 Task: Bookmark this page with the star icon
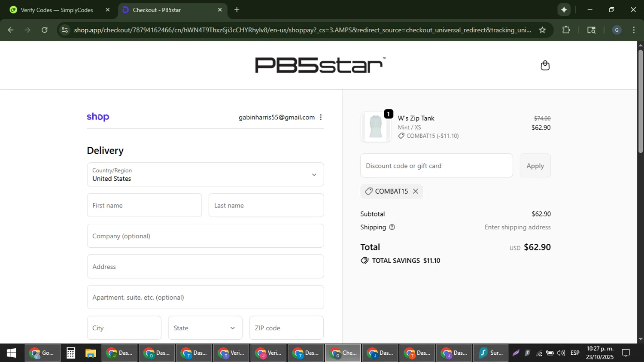point(542,30)
